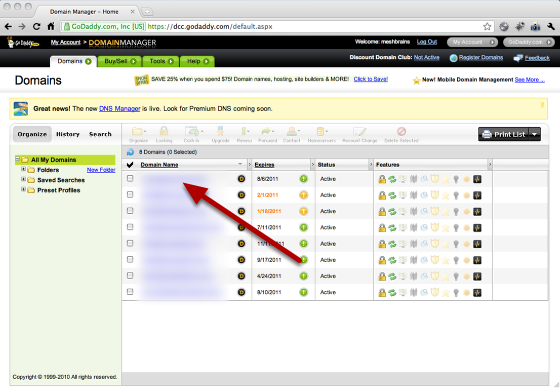Click the orange badge icon in the 1/16/2011 row

tap(466, 212)
